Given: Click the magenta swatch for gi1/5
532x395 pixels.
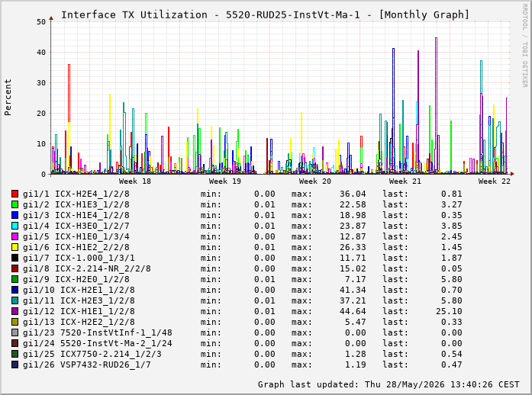Looking at the screenshot, I should [x=15, y=236].
